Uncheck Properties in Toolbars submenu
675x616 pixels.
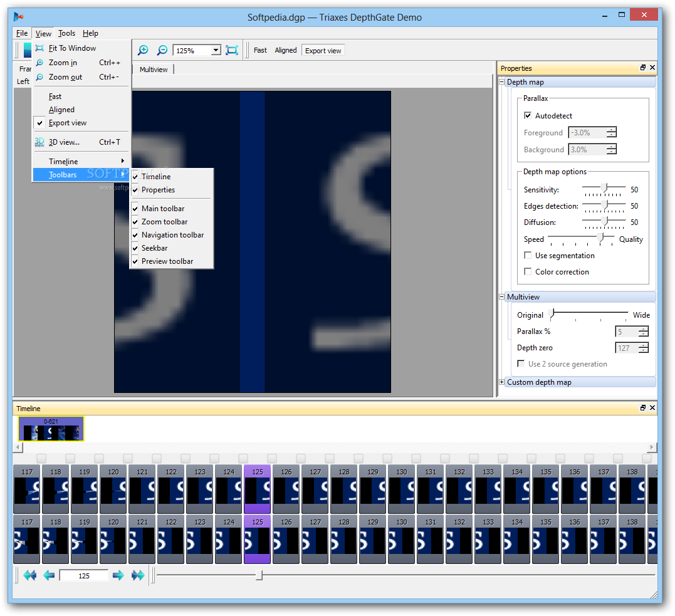coord(171,190)
